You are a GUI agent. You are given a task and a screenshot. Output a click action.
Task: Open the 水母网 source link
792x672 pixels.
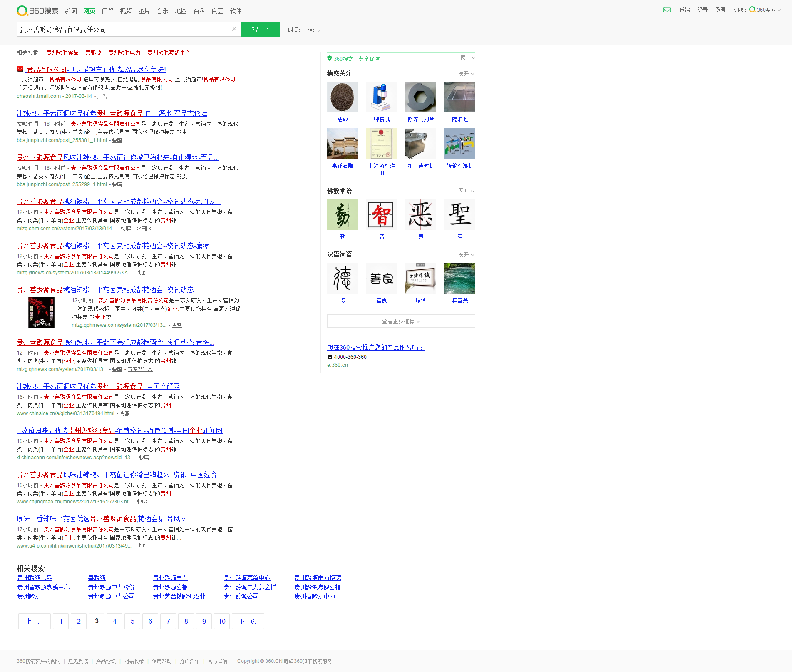[x=144, y=229]
